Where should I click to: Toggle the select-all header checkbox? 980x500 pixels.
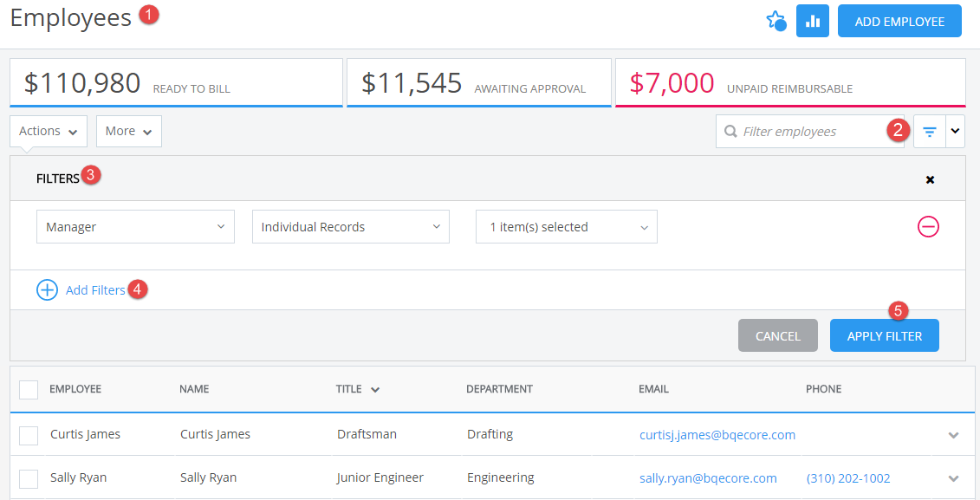(29, 389)
